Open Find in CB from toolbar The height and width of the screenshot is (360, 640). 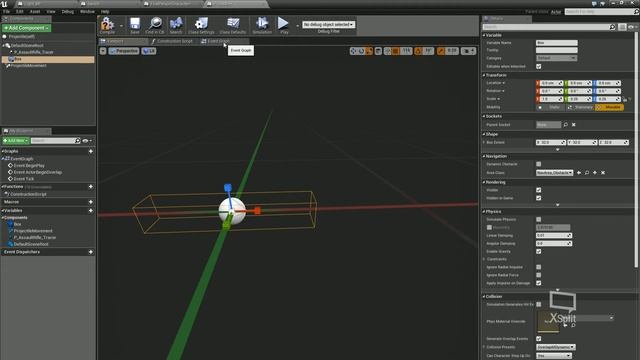155,25
